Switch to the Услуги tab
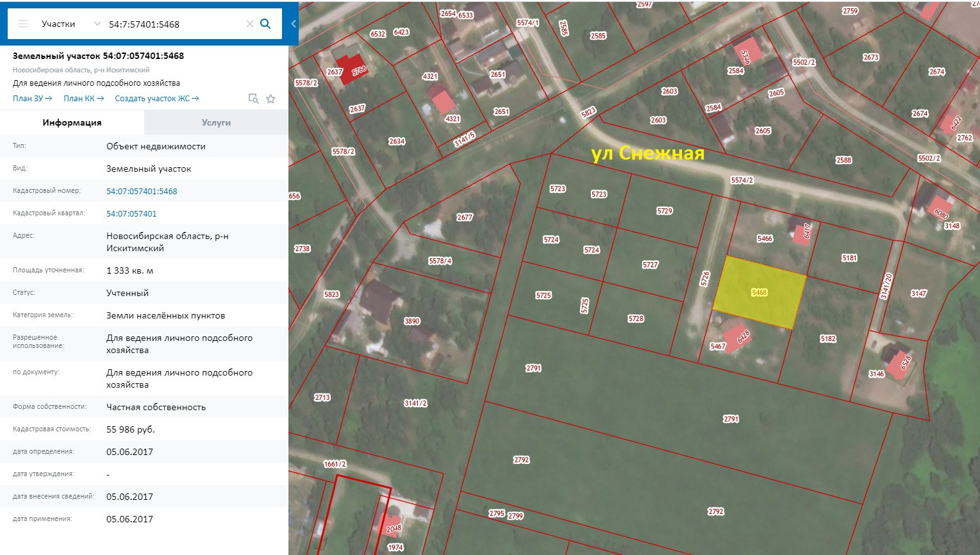The height and width of the screenshot is (555, 980). (216, 122)
